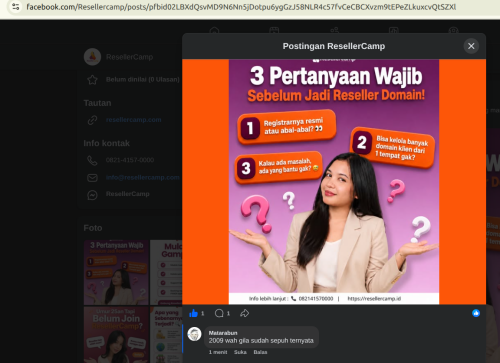
Task: Click the ResellerCamp Messenger contact text
Action: coord(128,194)
